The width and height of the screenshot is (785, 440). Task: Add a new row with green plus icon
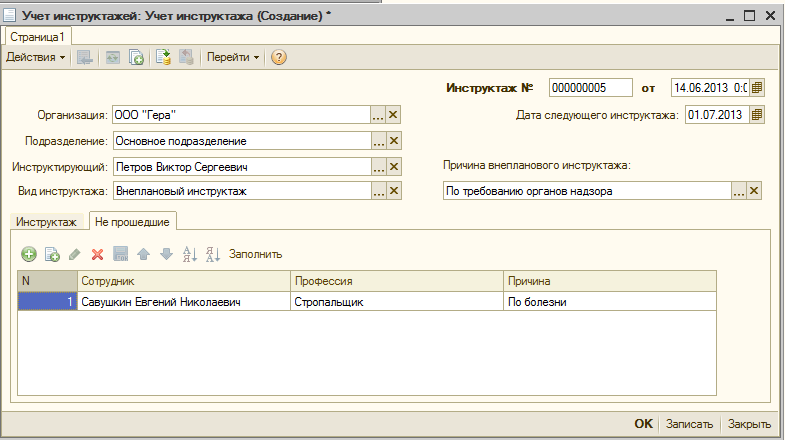click(29, 254)
